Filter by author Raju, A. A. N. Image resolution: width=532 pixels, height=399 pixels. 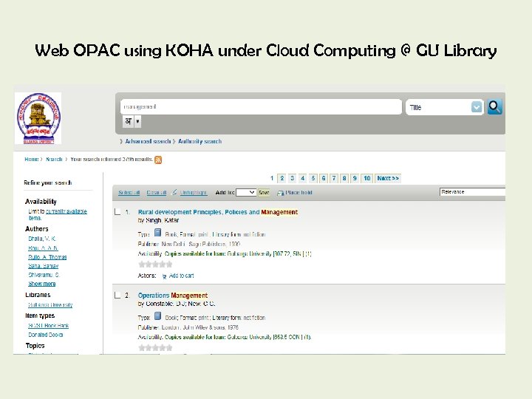[43, 248]
